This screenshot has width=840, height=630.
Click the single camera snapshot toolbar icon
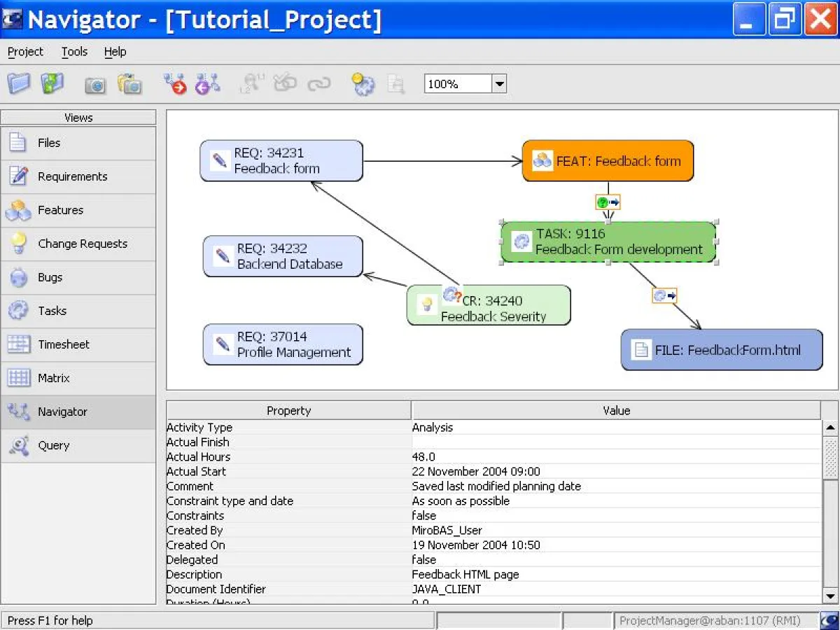(x=95, y=85)
